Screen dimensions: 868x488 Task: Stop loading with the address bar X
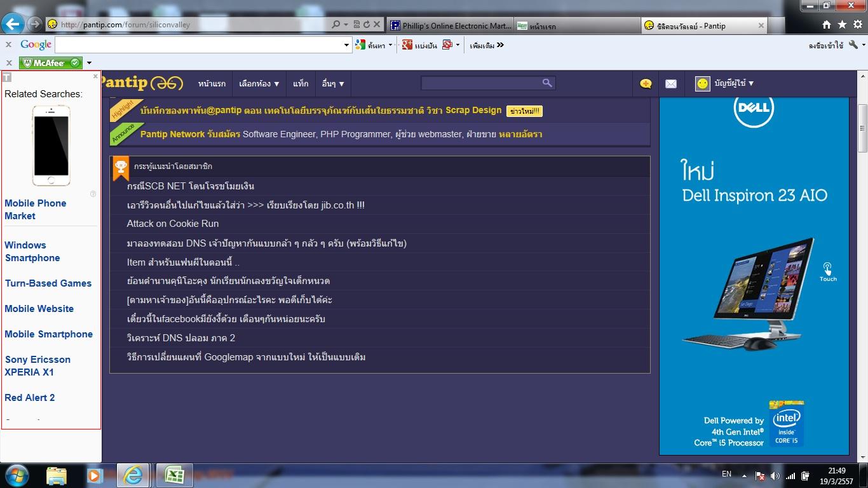click(x=376, y=24)
